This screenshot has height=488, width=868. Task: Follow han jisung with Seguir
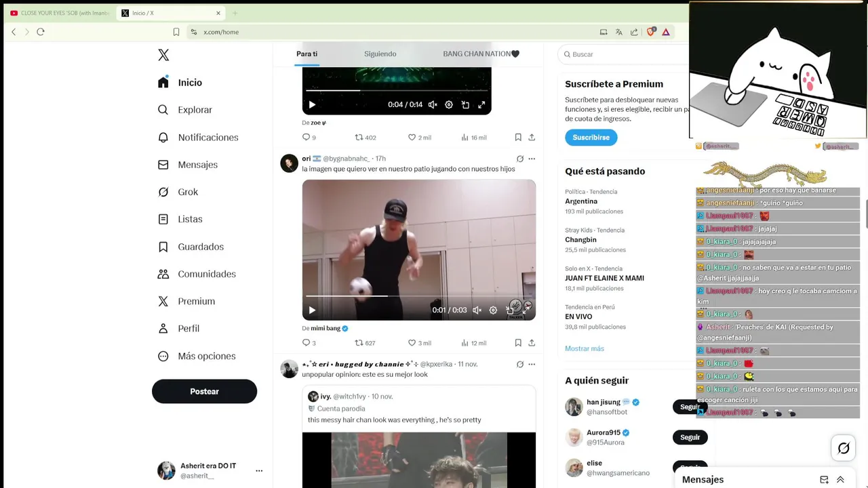pyautogui.click(x=690, y=407)
